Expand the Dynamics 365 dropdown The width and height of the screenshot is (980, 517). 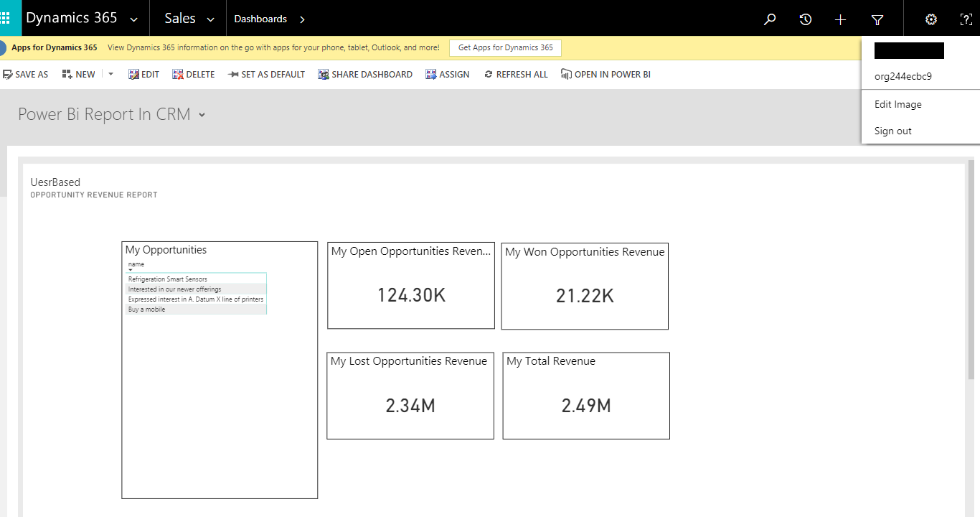tap(133, 19)
